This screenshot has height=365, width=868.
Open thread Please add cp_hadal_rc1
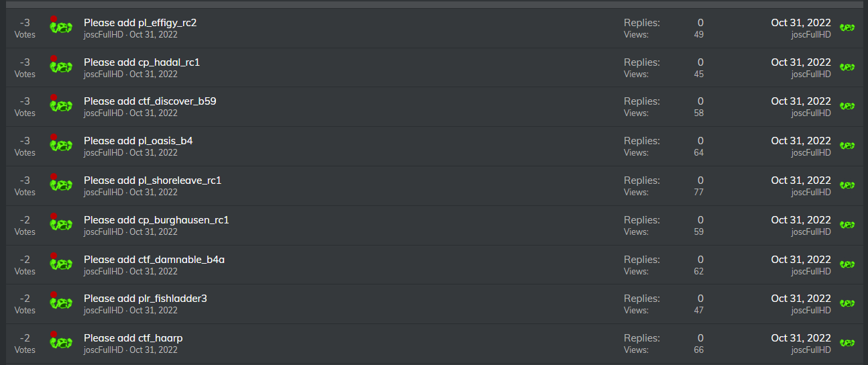[x=142, y=62]
